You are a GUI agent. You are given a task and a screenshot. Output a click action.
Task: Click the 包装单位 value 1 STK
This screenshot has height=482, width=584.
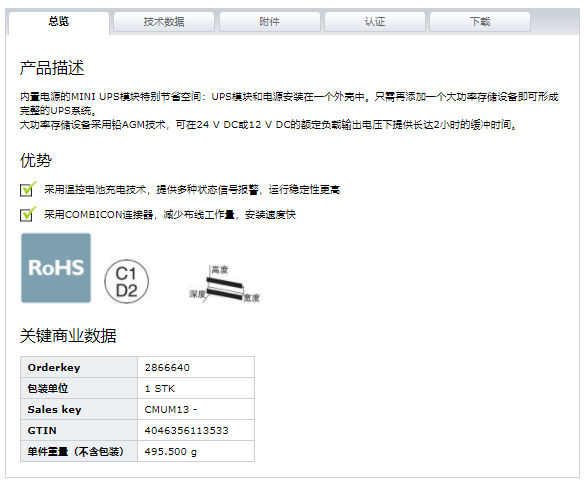point(160,389)
